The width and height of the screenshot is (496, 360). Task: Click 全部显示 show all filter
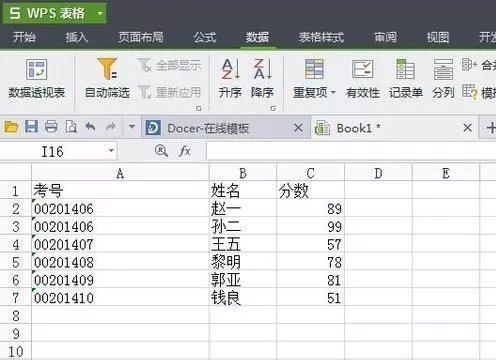pyautogui.click(x=169, y=65)
